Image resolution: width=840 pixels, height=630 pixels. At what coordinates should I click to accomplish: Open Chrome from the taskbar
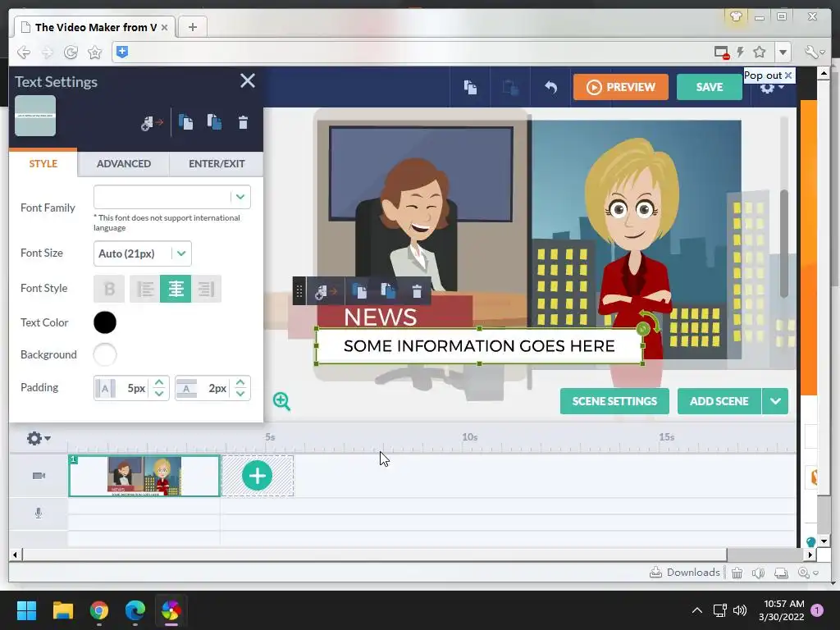[99, 610]
